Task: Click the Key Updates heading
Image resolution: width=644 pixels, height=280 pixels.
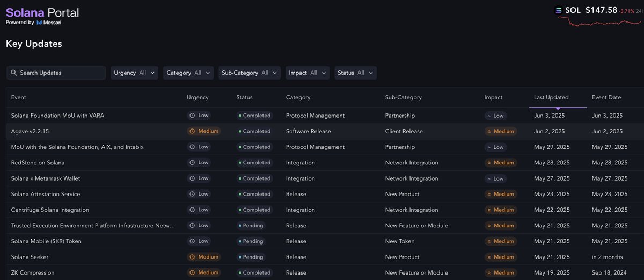Action: point(34,44)
